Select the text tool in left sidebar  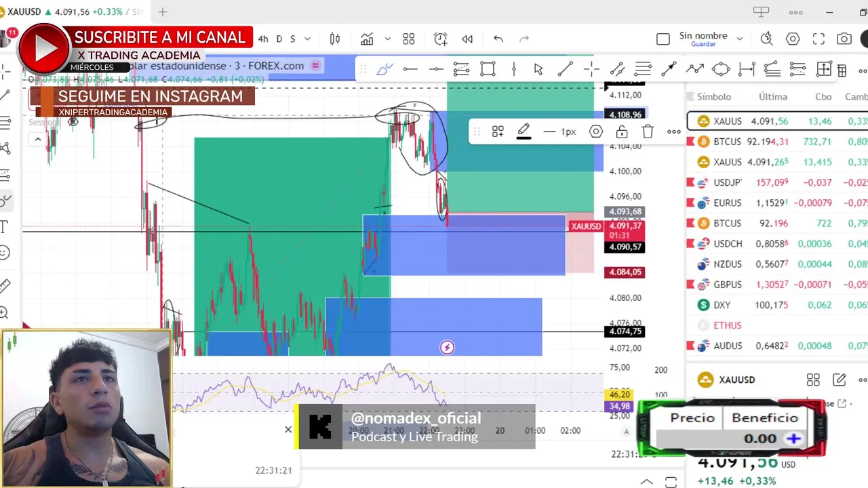coord(5,226)
